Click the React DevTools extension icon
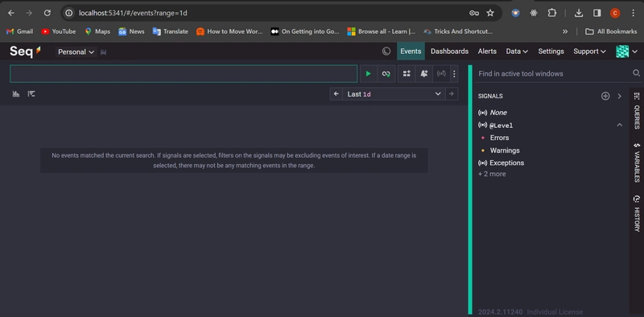Screen dimensions: 644x317 tap(534, 13)
